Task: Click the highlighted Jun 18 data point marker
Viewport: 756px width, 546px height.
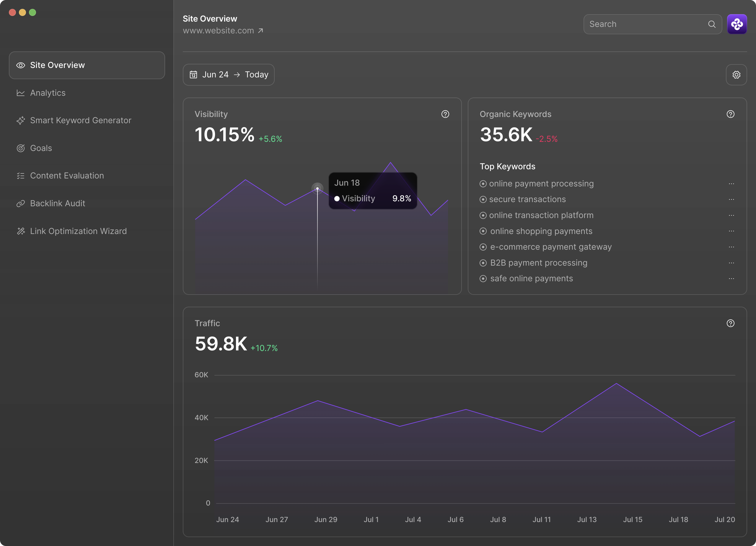Action: (x=317, y=188)
